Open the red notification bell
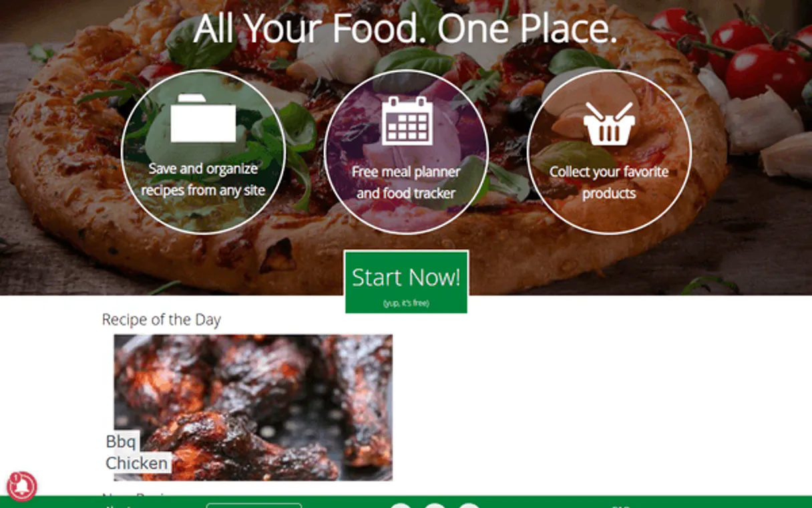Image resolution: width=812 pixels, height=508 pixels. [21, 486]
